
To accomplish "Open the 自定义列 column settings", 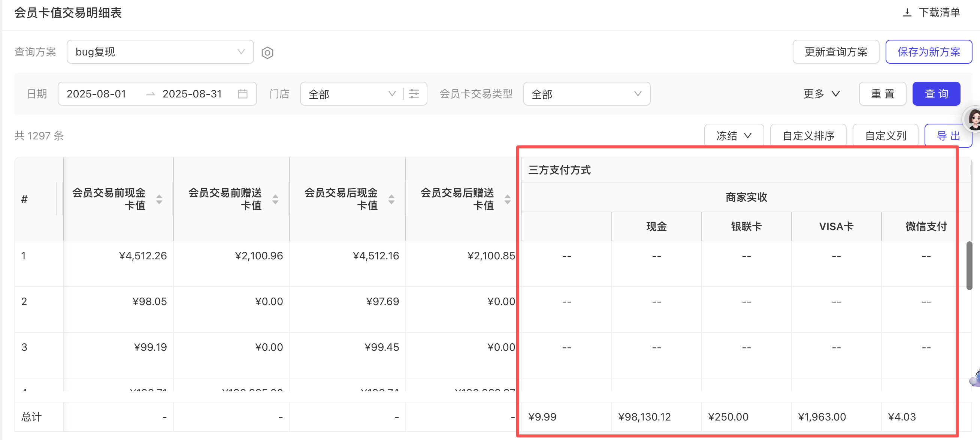I will tap(885, 136).
